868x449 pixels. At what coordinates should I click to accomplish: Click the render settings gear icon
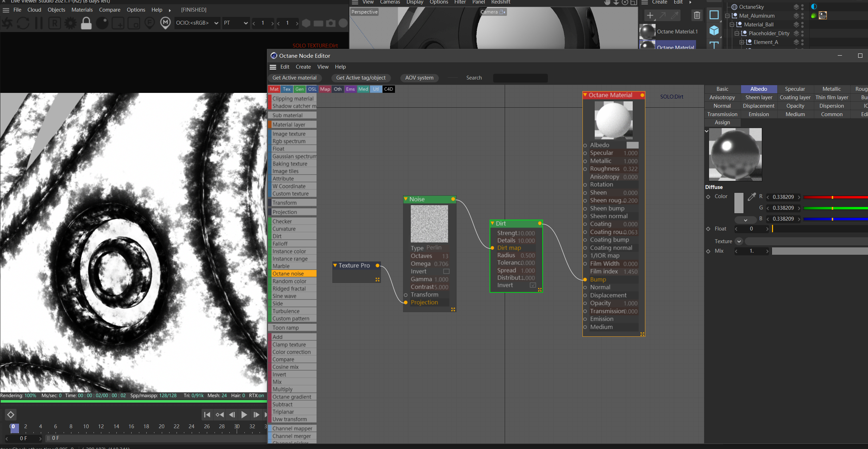70,23
